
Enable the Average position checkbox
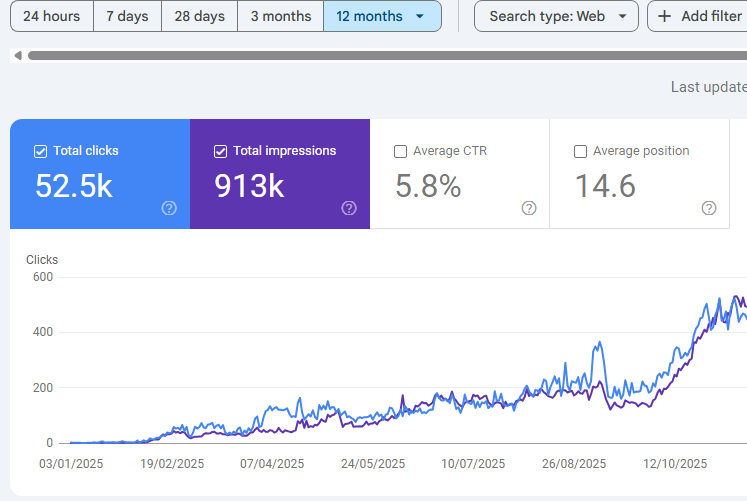tap(581, 151)
